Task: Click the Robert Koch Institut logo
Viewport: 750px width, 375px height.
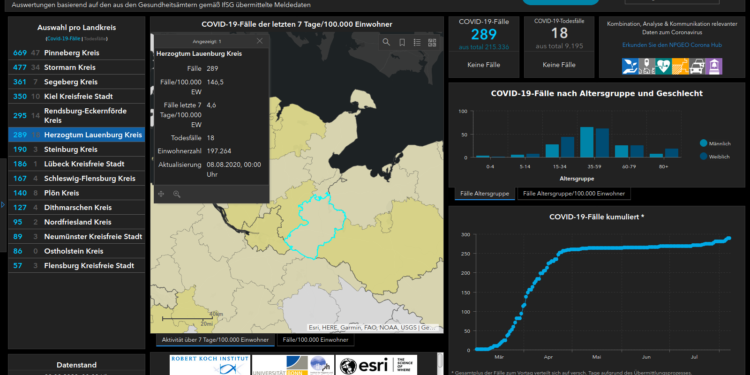Action: 210,364
